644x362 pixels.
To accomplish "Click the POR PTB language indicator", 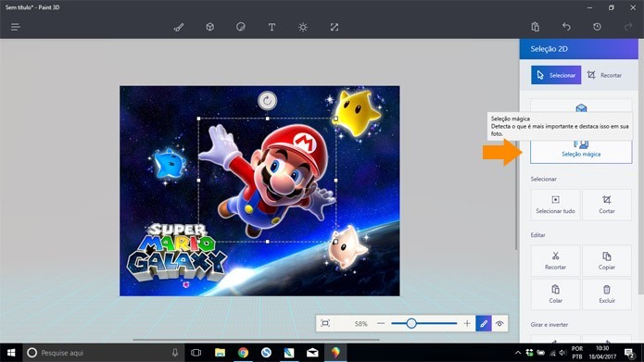I will click(577, 353).
